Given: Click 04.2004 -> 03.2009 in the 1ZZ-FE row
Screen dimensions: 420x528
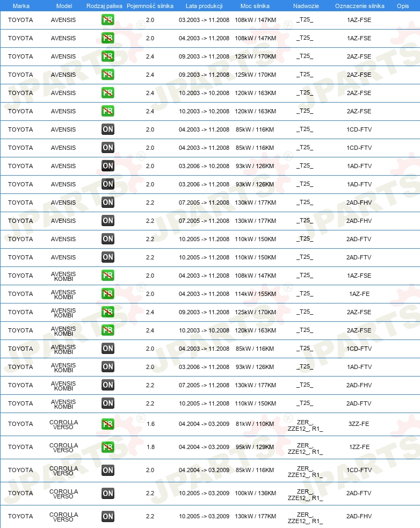Looking at the screenshot, I should (204, 447).
